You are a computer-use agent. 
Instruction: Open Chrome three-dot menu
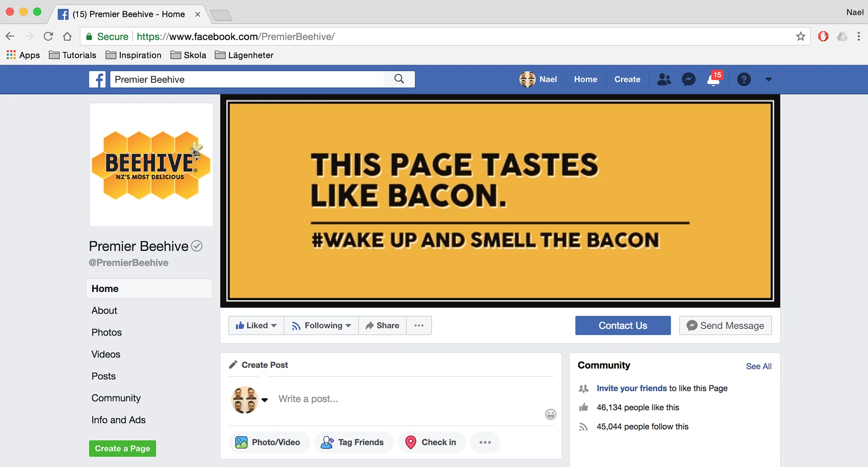tap(858, 36)
